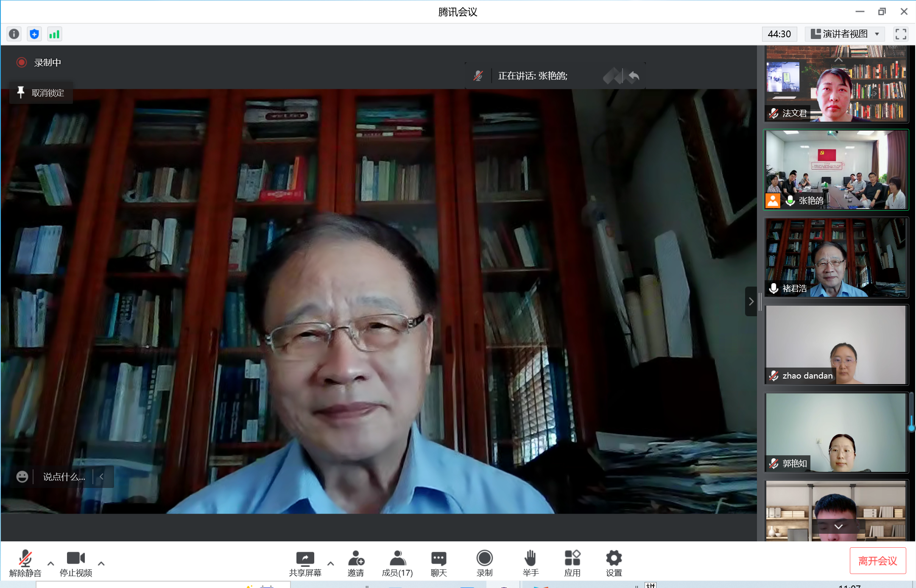Viewport: 916px width, 588px height.
Task: Click muted mic icon on zhao dandan
Action: pos(774,376)
